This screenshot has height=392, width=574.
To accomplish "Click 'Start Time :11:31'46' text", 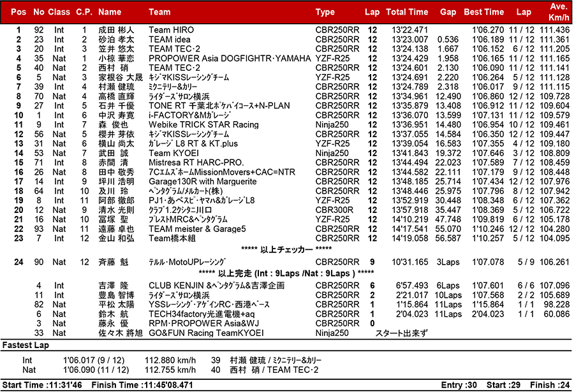I will pos(42,386).
